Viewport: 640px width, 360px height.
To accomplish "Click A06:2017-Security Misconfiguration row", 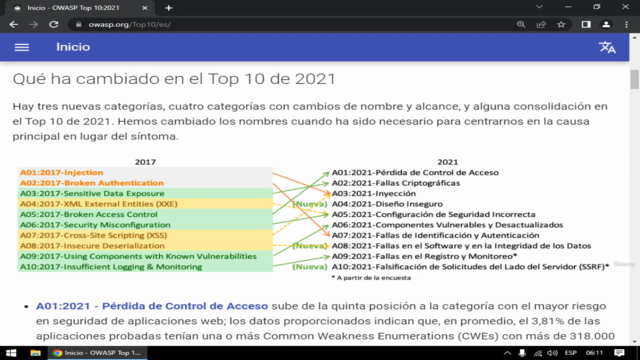I will click(145, 225).
